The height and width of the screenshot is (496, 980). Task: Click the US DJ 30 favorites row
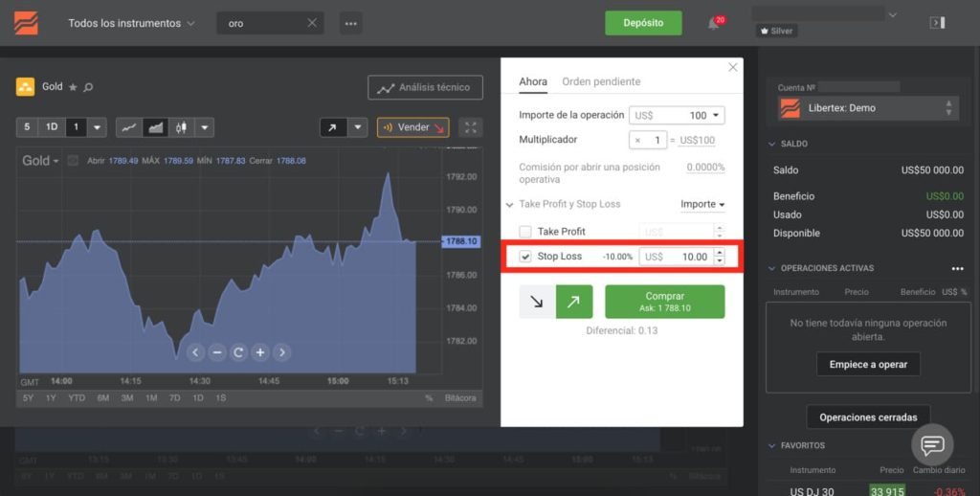[868, 491]
